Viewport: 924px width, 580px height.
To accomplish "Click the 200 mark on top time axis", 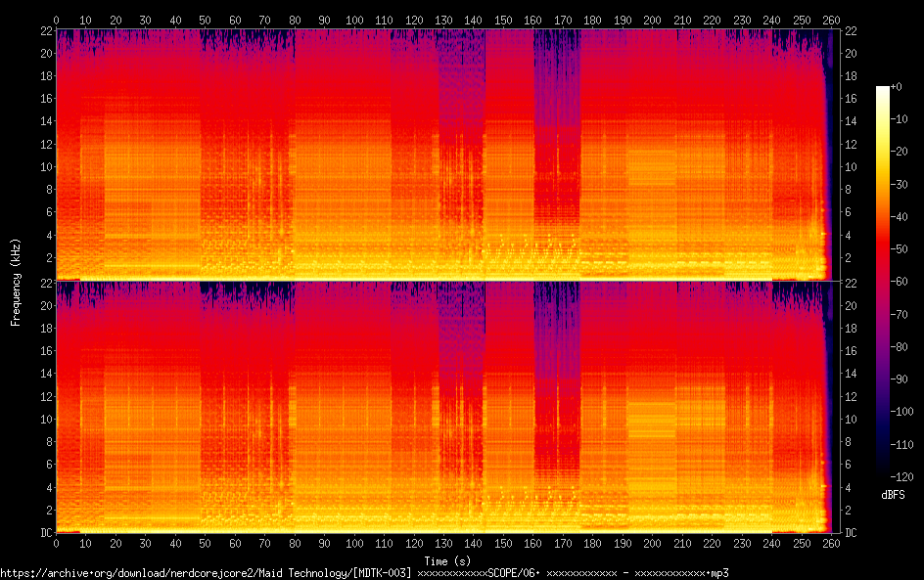I will point(654,20).
